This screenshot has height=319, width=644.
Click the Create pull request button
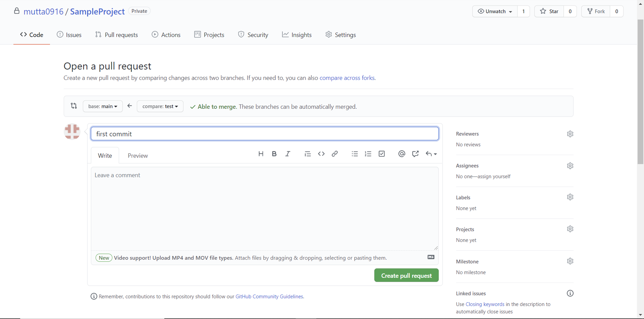coord(407,275)
